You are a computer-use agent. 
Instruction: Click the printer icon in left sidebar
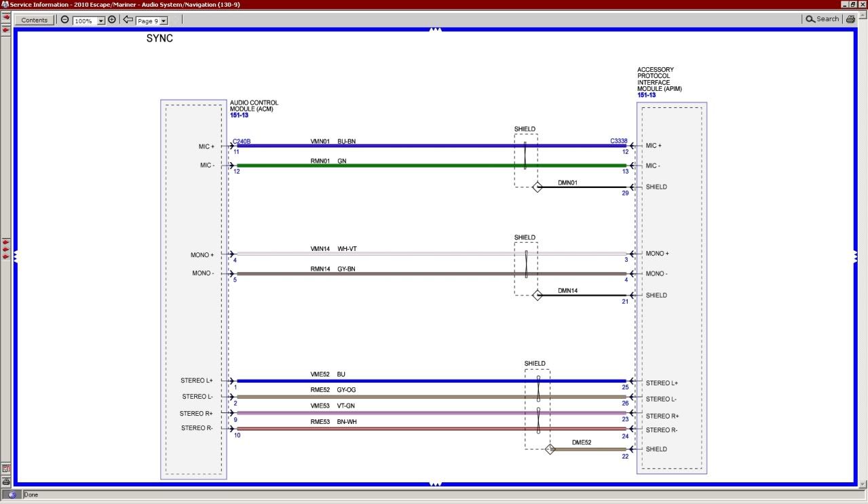pyautogui.click(x=6, y=481)
